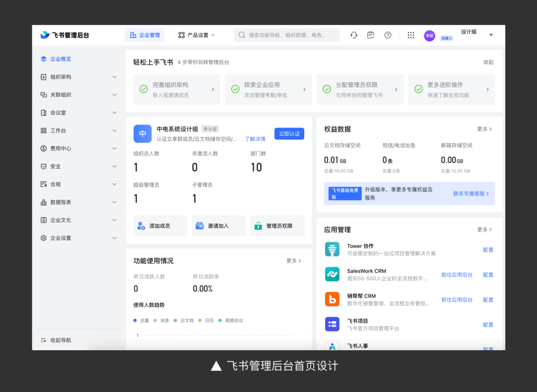537x392 pixels.
Task: Switch to the 企业管理 tab
Action: 145,35
